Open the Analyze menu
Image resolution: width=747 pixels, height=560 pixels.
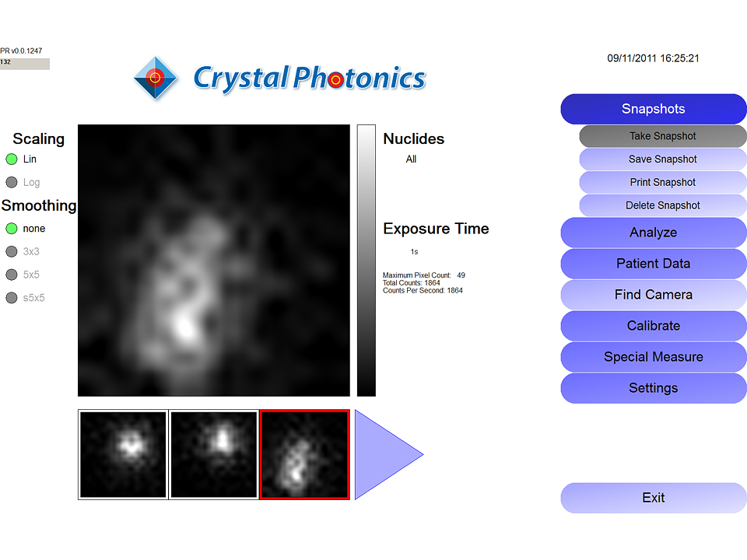pyautogui.click(x=654, y=233)
